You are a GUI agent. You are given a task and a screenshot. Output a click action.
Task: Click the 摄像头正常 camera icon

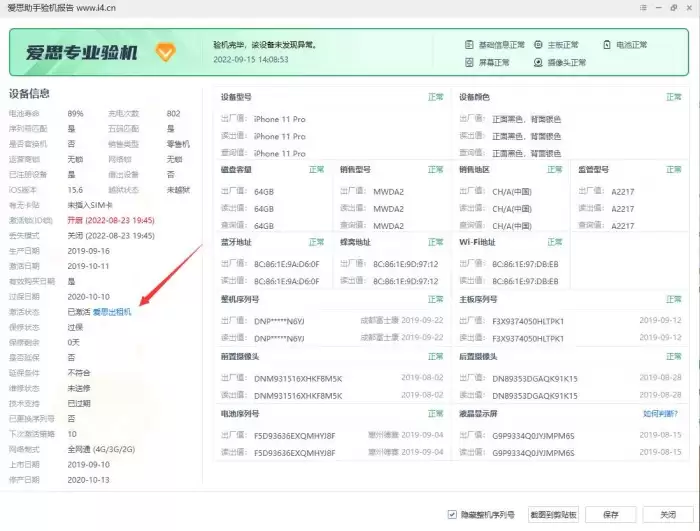tap(538, 63)
